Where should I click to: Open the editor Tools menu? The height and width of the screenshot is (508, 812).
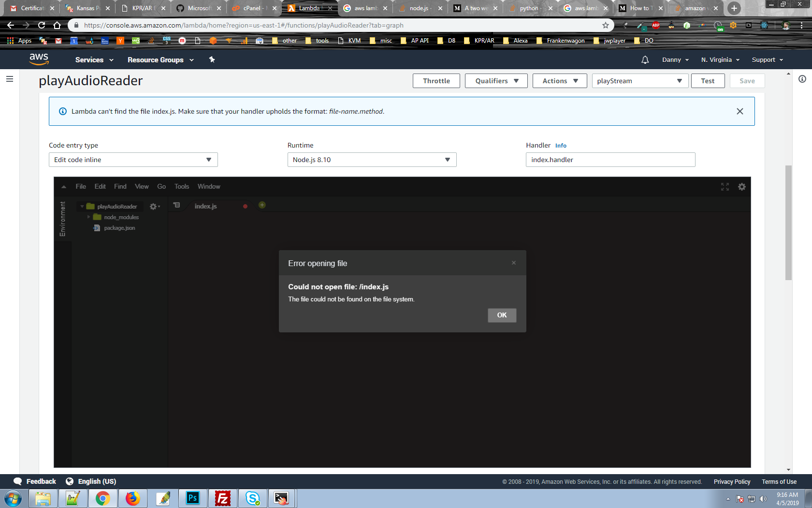click(x=182, y=187)
